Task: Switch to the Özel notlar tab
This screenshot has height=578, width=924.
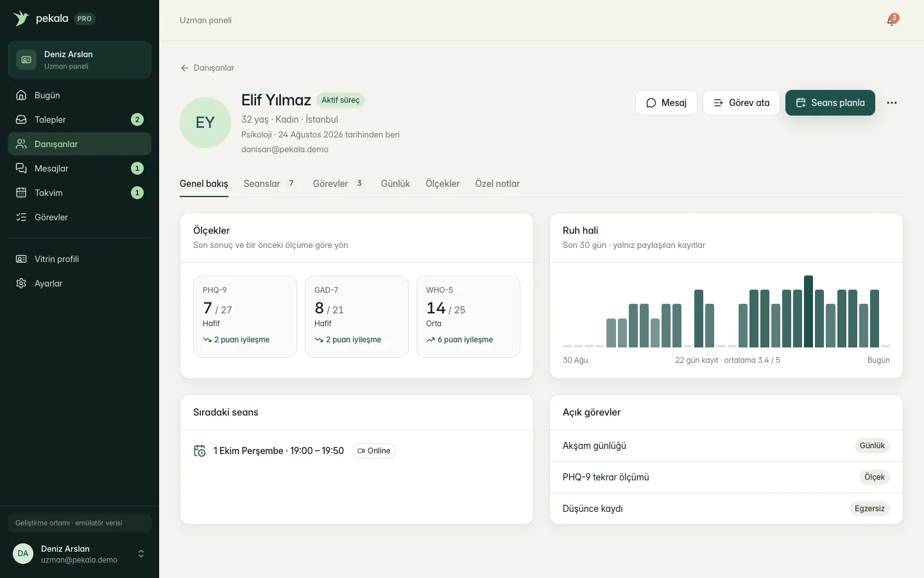Action: (x=497, y=184)
